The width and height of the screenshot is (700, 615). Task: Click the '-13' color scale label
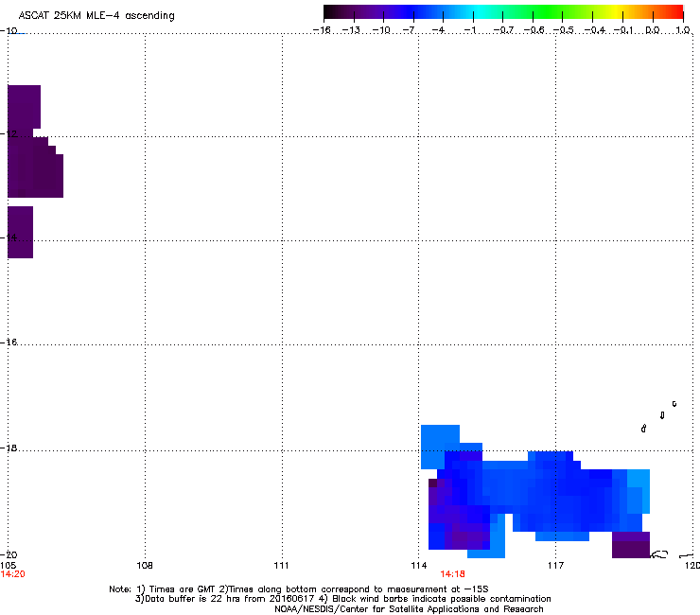click(x=351, y=30)
